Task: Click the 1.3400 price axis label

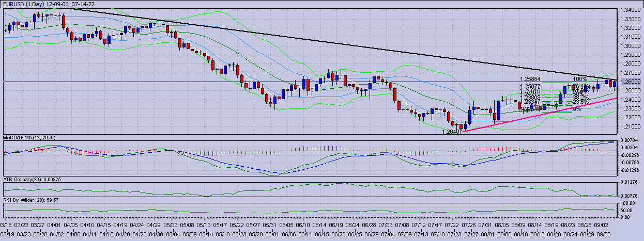Action: pyautogui.click(x=631, y=10)
